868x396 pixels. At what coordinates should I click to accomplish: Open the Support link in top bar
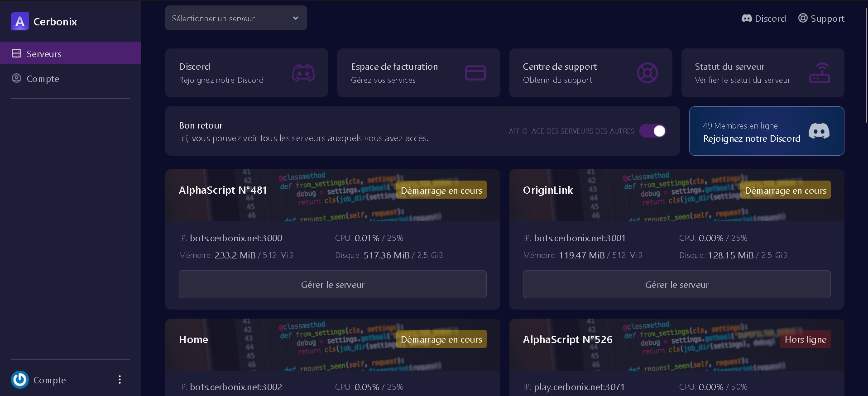tap(821, 19)
